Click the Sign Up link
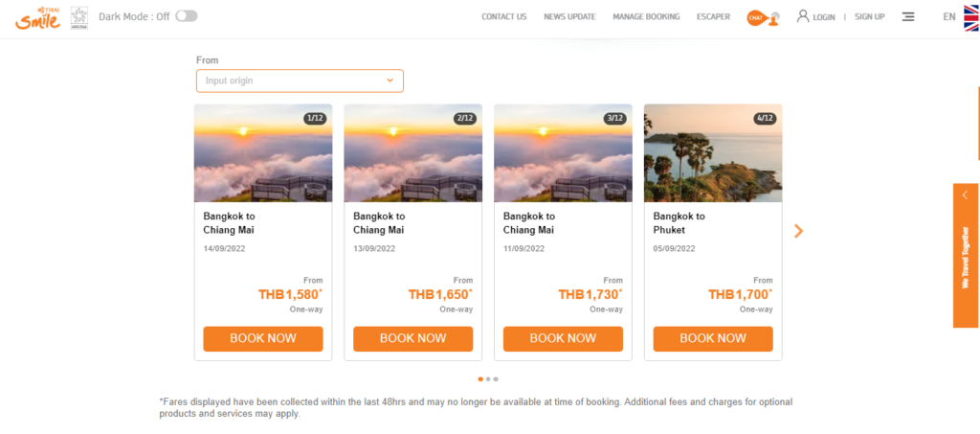This screenshot has width=980, height=434. pos(869,16)
